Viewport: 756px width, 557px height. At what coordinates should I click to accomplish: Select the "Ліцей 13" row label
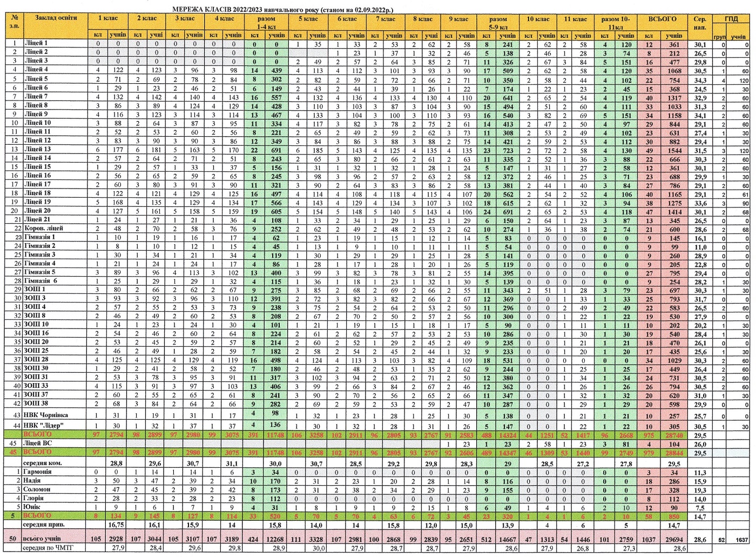(x=37, y=149)
